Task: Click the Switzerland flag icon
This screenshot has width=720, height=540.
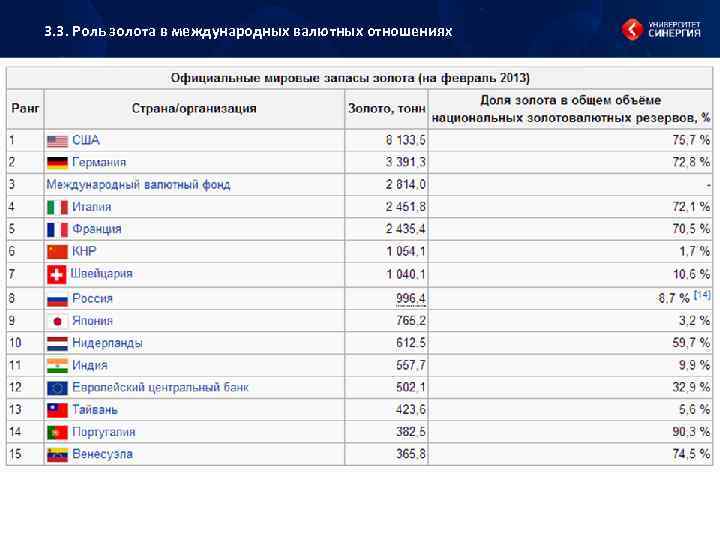Action: tap(56, 275)
